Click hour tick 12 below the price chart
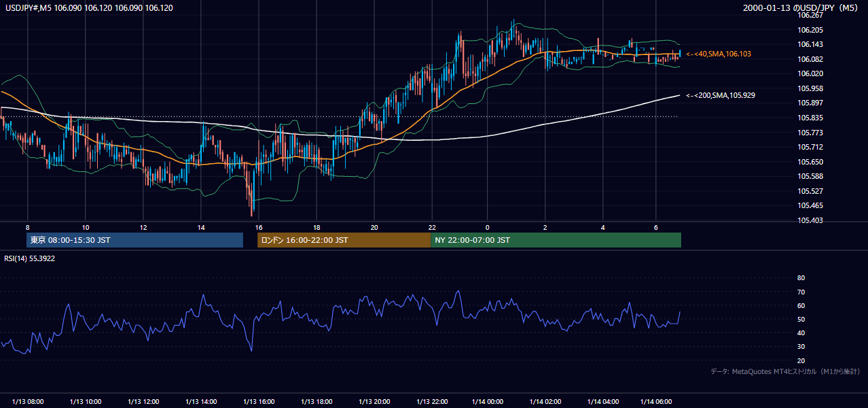868x408 pixels. pyautogui.click(x=143, y=227)
